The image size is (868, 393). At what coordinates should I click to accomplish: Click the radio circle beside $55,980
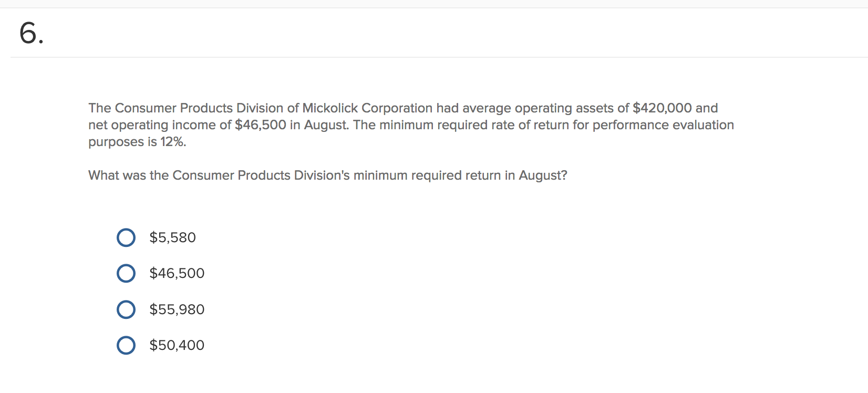pos(126,309)
